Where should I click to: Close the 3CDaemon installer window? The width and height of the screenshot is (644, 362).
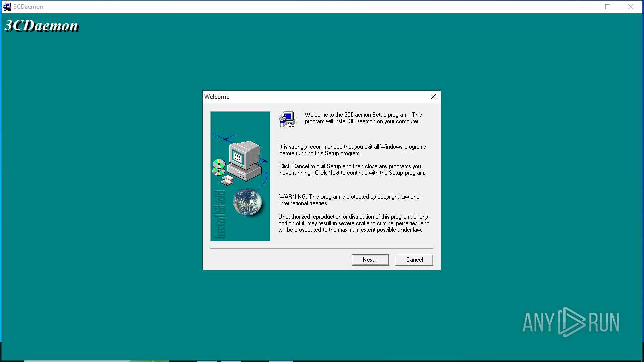coord(631,7)
